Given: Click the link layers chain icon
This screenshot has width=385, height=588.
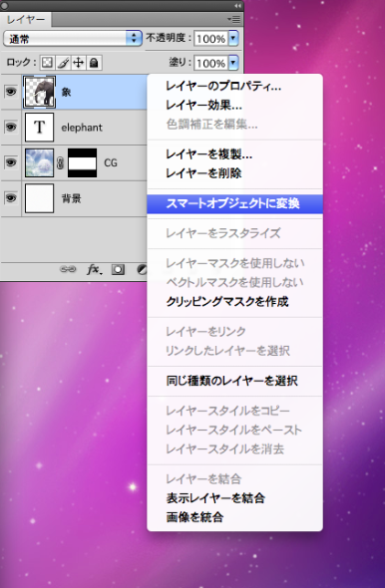Looking at the screenshot, I should coord(68,269).
